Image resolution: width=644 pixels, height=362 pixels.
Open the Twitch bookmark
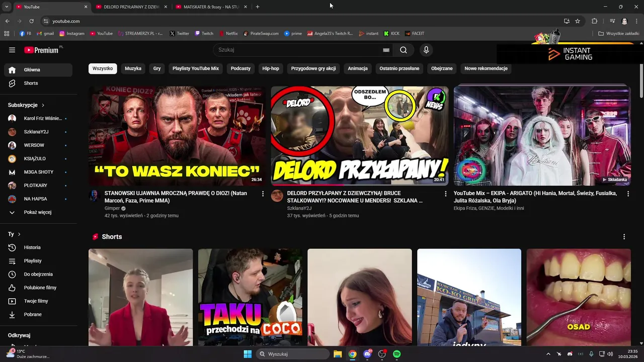(x=204, y=34)
